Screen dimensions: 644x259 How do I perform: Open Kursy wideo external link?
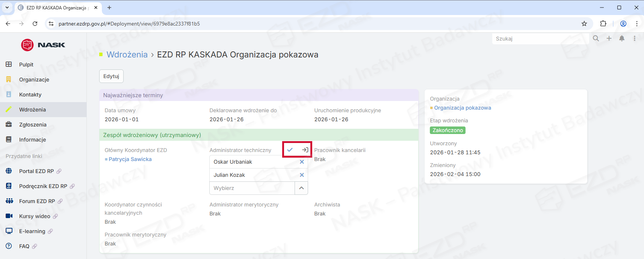tap(35, 216)
